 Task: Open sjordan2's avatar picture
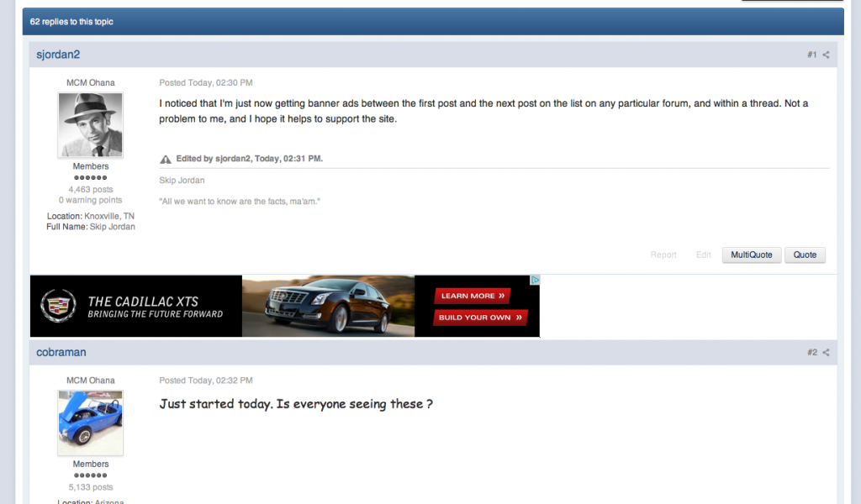(x=91, y=125)
